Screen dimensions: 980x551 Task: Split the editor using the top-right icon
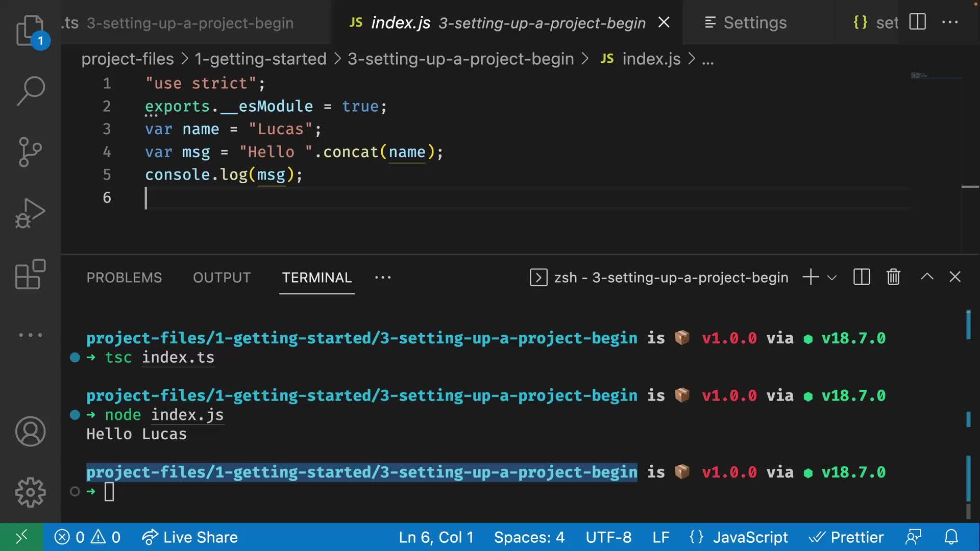point(917,22)
